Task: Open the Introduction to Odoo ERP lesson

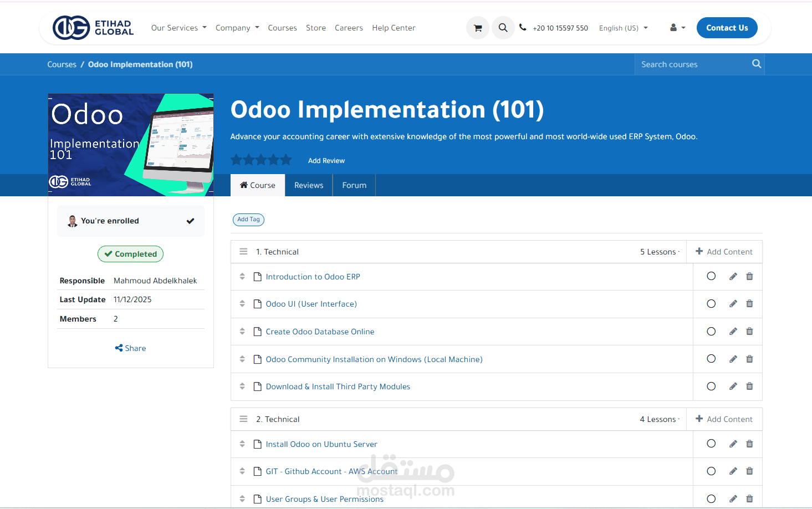Action: (313, 277)
